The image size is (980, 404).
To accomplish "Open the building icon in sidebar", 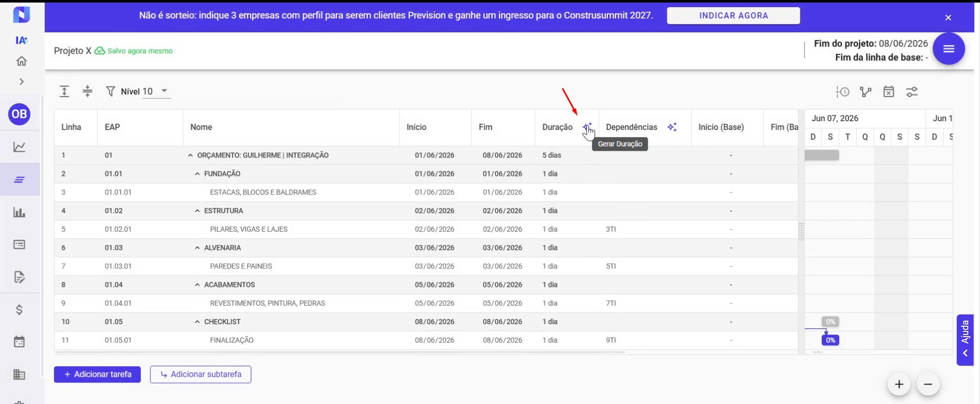I will [19, 374].
